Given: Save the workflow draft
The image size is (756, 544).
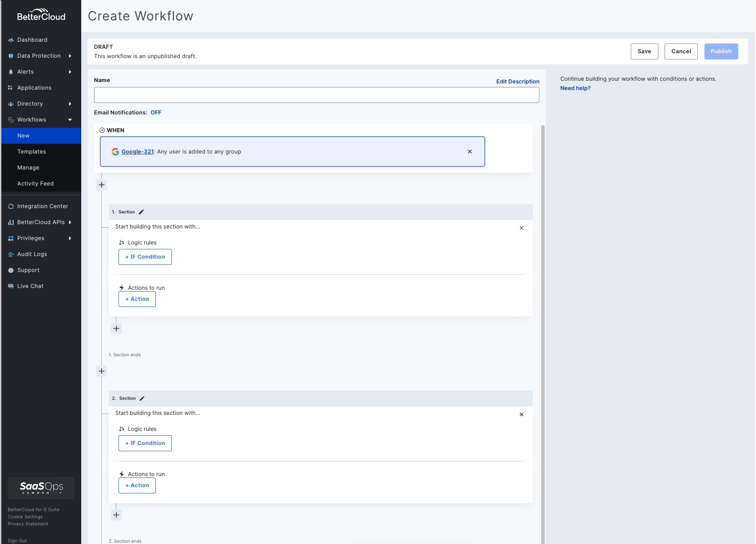Looking at the screenshot, I should click(644, 51).
